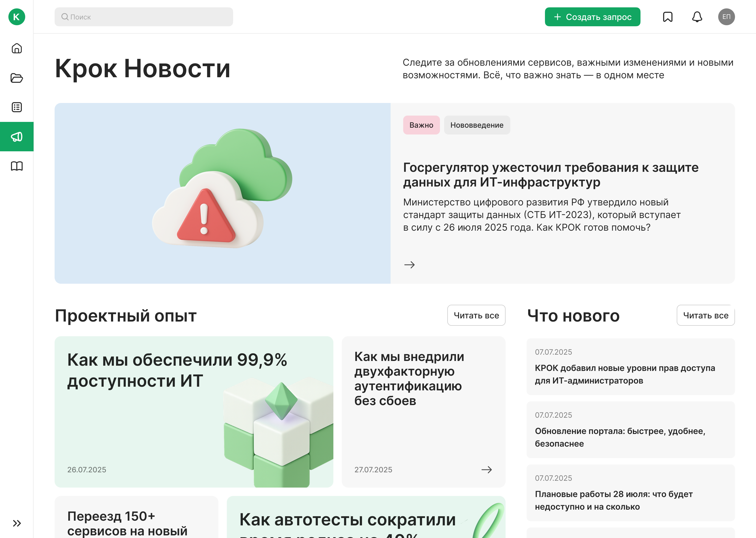Click Читать все for Проектный опыт
The height and width of the screenshot is (538, 756).
(x=476, y=315)
